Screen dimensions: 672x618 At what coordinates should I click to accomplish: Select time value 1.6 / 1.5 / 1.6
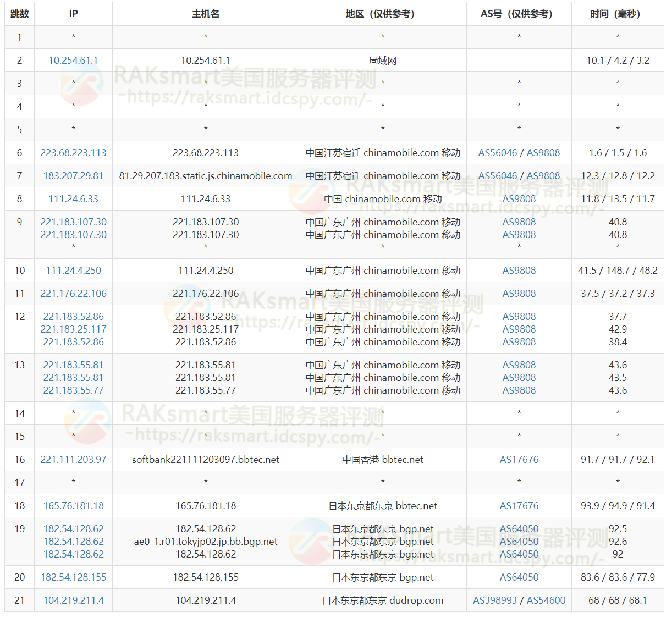click(x=618, y=153)
